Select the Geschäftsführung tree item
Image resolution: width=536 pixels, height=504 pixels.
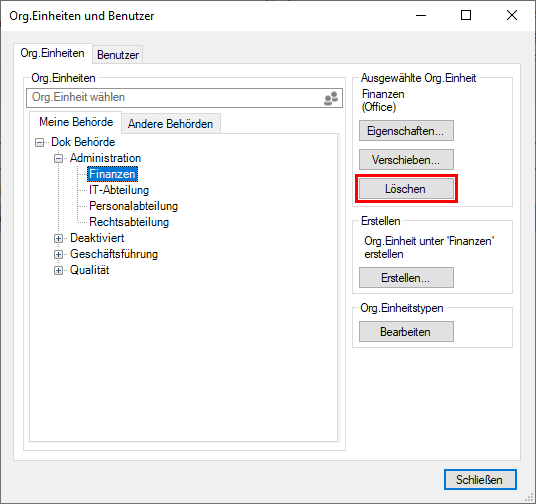(x=114, y=254)
